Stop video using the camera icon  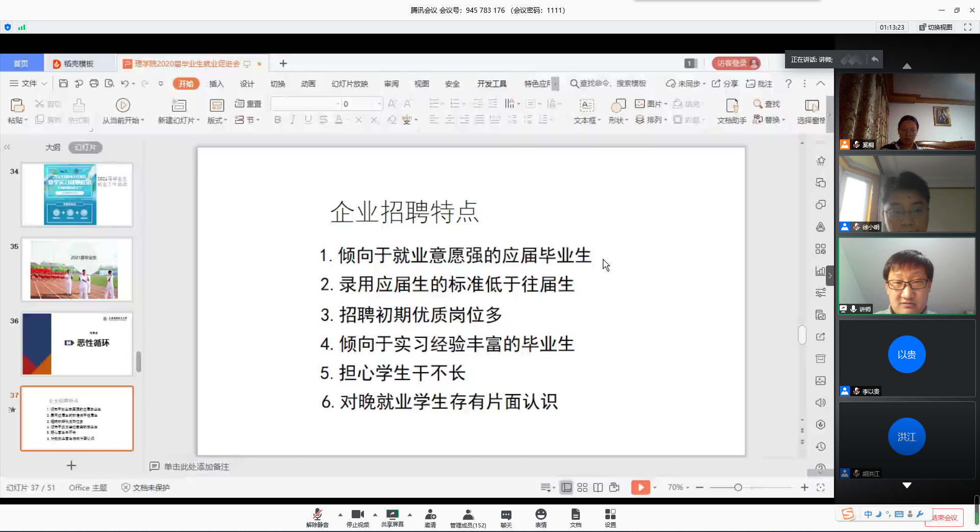pyautogui.click(x=357, y=515)
